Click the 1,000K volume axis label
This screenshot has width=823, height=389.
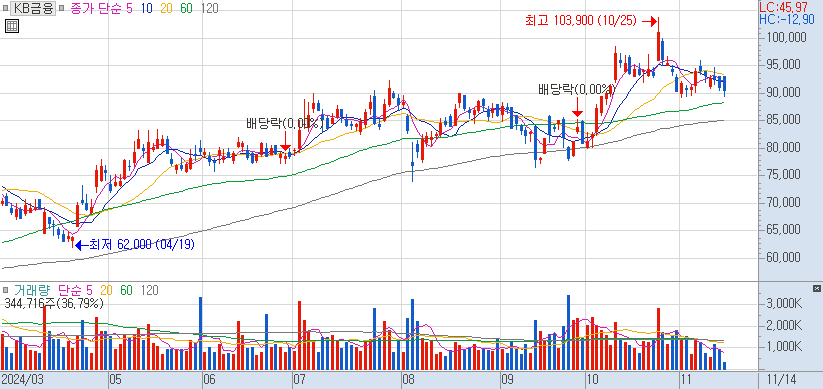pos(784,347)
